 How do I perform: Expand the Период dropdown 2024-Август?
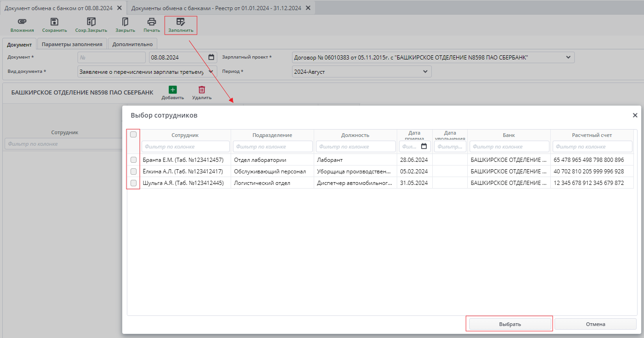425,71
